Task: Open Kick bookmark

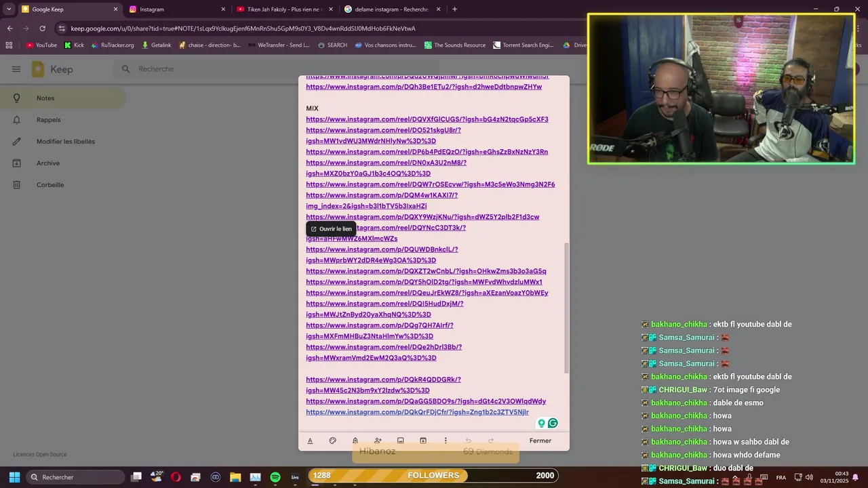Action: point(75,45)
